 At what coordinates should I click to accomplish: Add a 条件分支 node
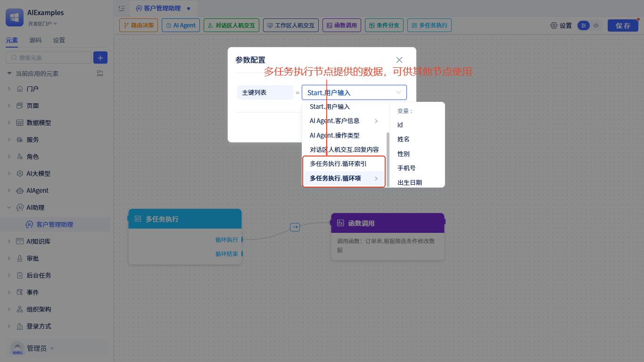(x=384, y=25)
